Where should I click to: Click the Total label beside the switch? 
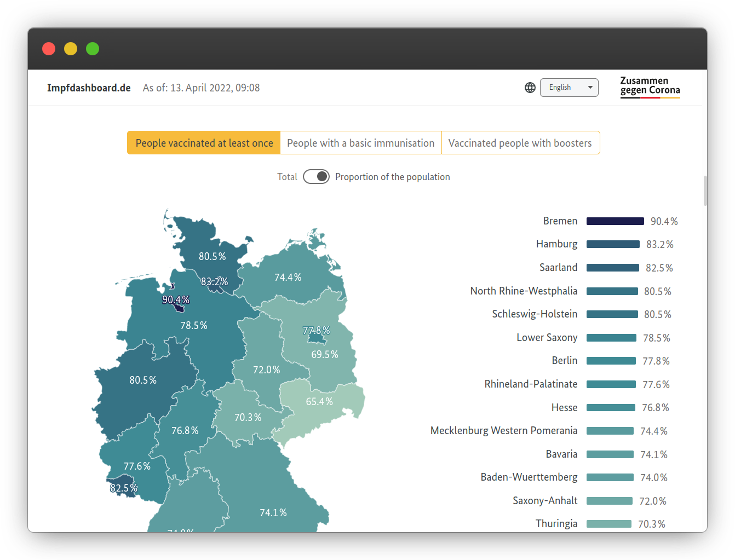287,176
